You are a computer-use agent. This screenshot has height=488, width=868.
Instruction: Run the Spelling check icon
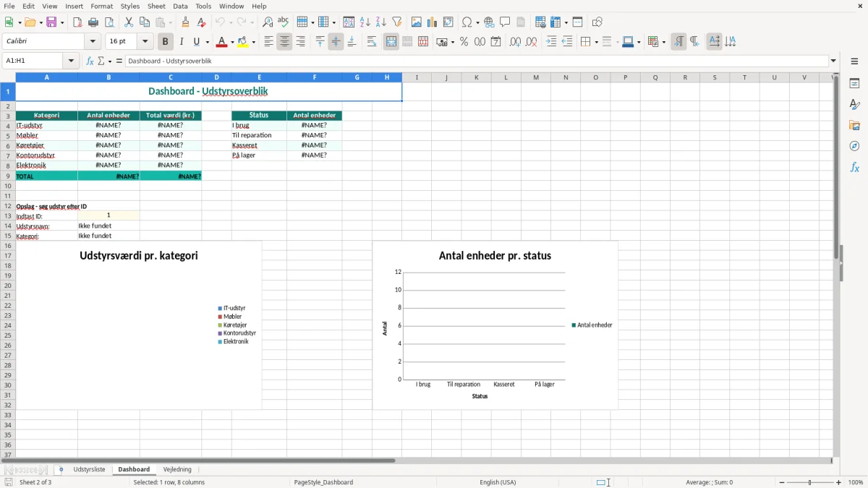284,22
